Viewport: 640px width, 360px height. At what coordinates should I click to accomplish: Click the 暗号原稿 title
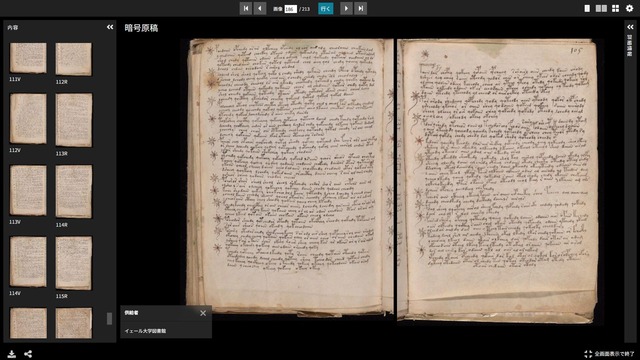141,28
